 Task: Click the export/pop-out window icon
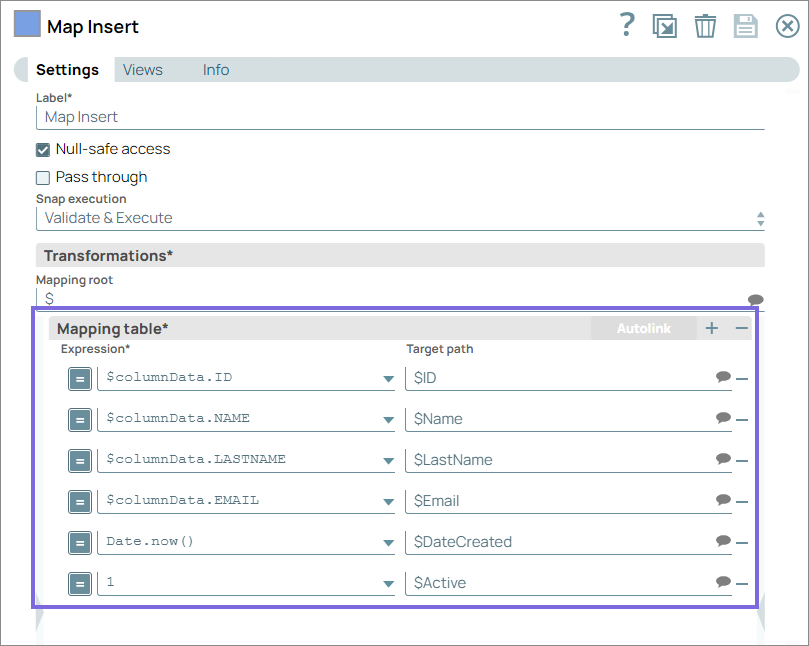pos(665,26)
